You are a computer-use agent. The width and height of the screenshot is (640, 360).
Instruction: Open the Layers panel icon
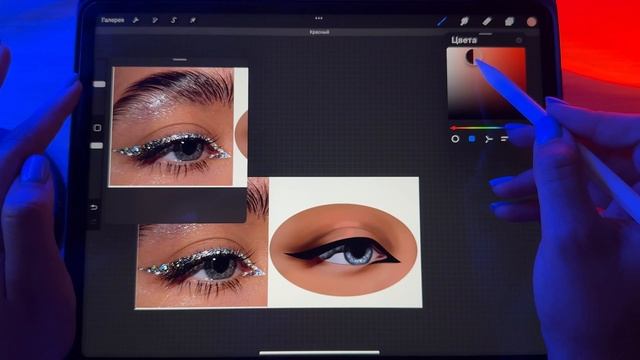coord(509,21)
